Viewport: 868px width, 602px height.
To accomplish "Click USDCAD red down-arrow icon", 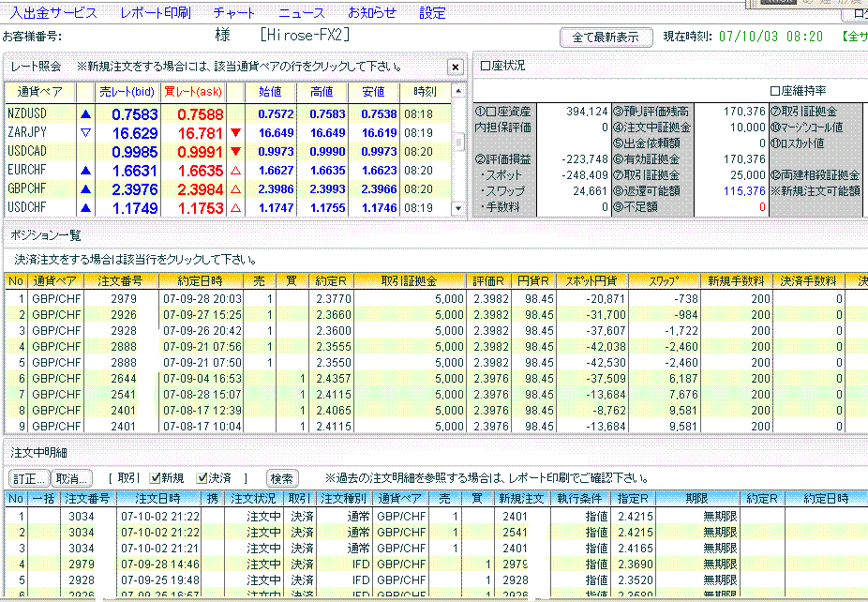I will tap(235, 152).
